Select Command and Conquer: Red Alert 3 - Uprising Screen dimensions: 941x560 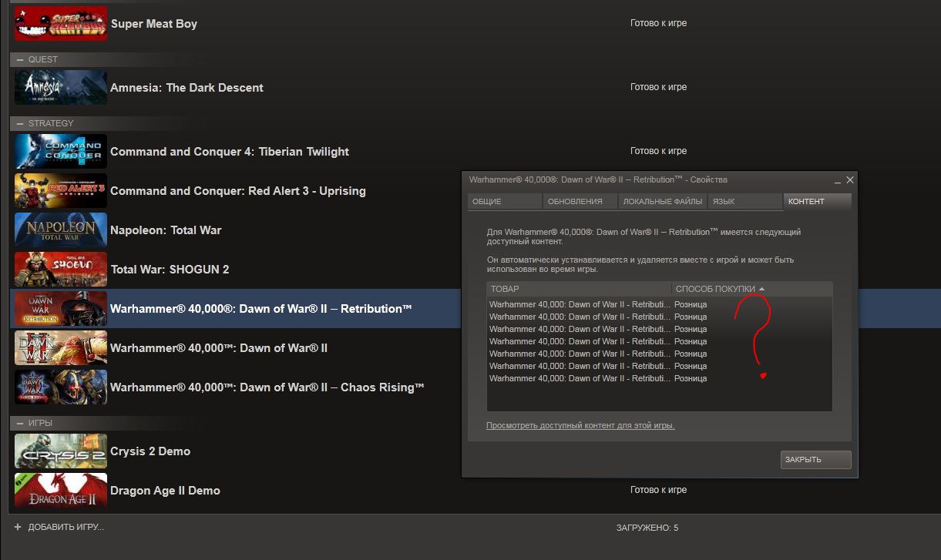pyautogui.click(x=238, y=191)
